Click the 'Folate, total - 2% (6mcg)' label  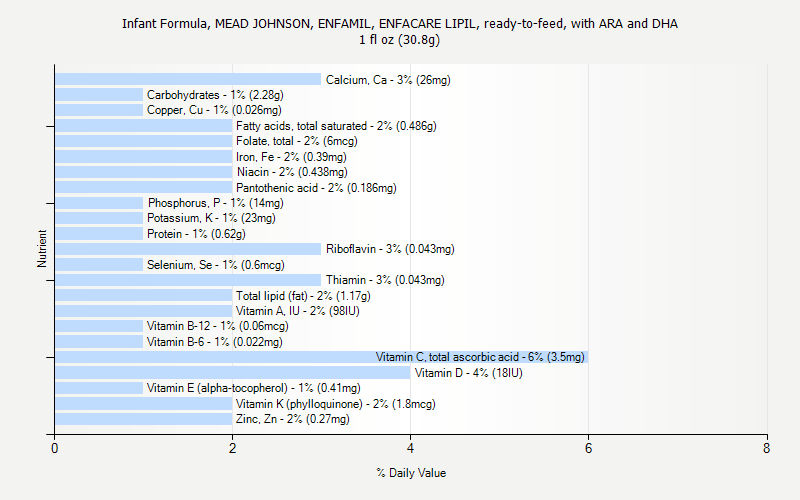(297, 141)
